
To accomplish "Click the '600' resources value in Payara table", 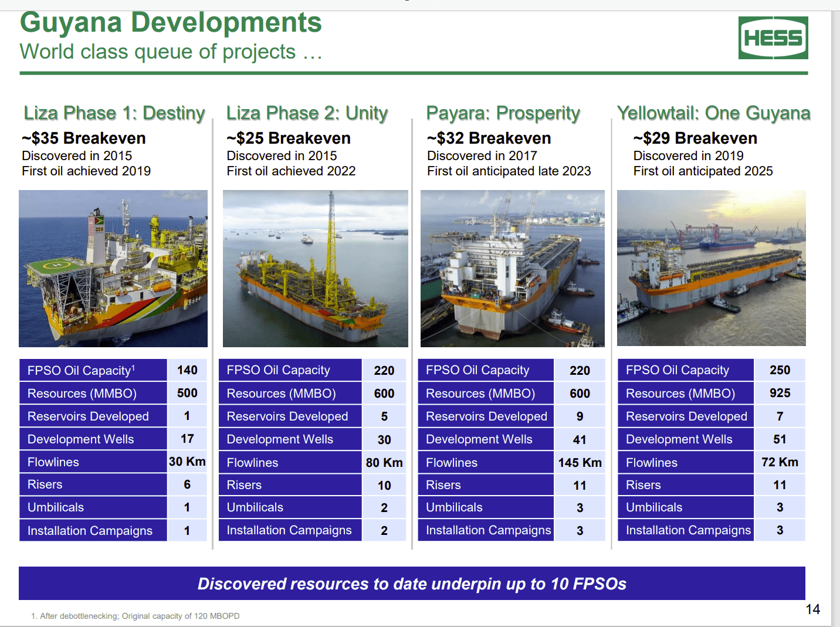I will pos(580,394).
